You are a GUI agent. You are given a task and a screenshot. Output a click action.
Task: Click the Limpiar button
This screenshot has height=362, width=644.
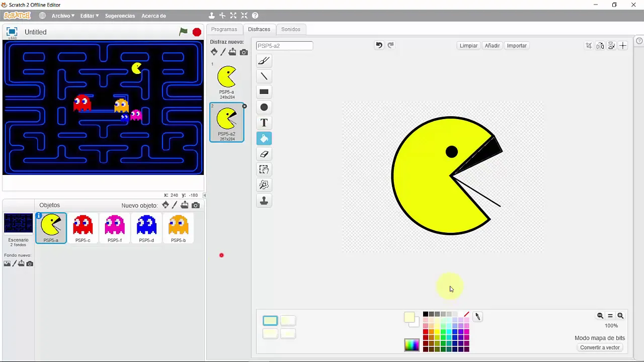point(468,46)
